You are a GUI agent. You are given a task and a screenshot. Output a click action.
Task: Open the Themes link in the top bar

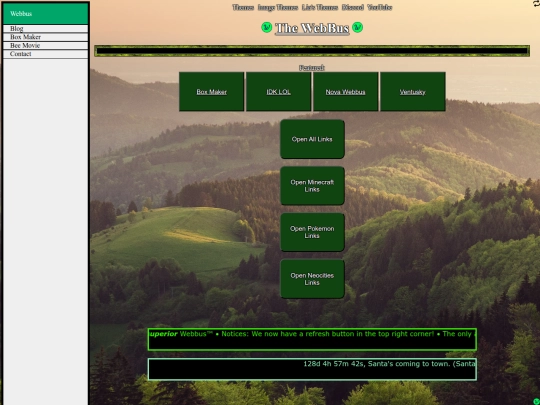coord(243,7)
